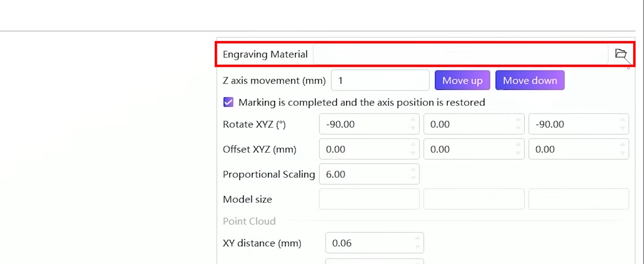The height and width of the screenshot is (264, 644).
Task: Increase Offset Z with its up arrow
Action: [623, 145]
